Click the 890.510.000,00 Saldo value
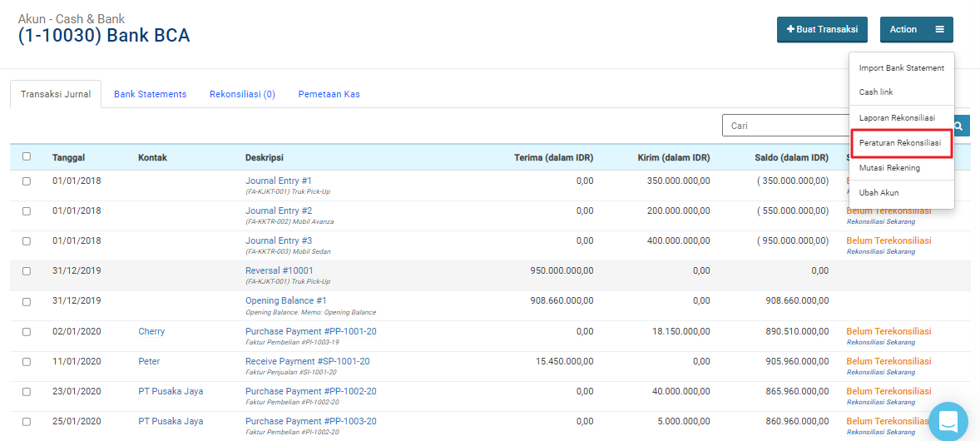Viewport: 980px width, 441px height. click(798, 331)
